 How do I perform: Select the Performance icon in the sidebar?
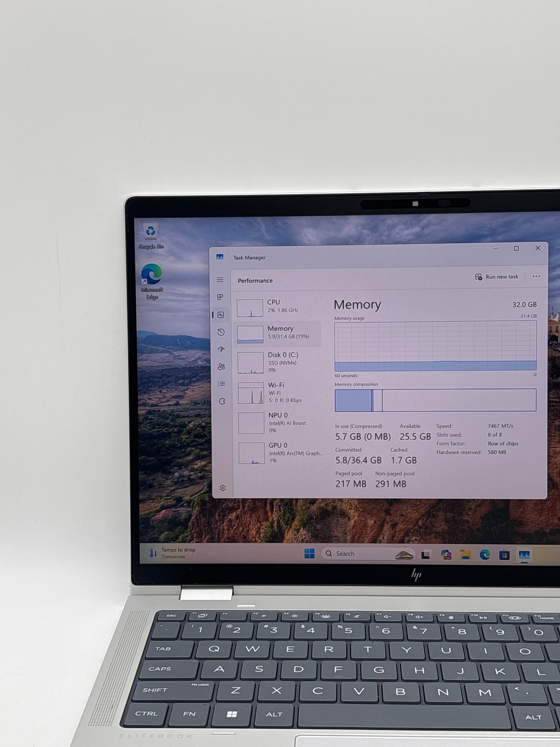[221, 315]
